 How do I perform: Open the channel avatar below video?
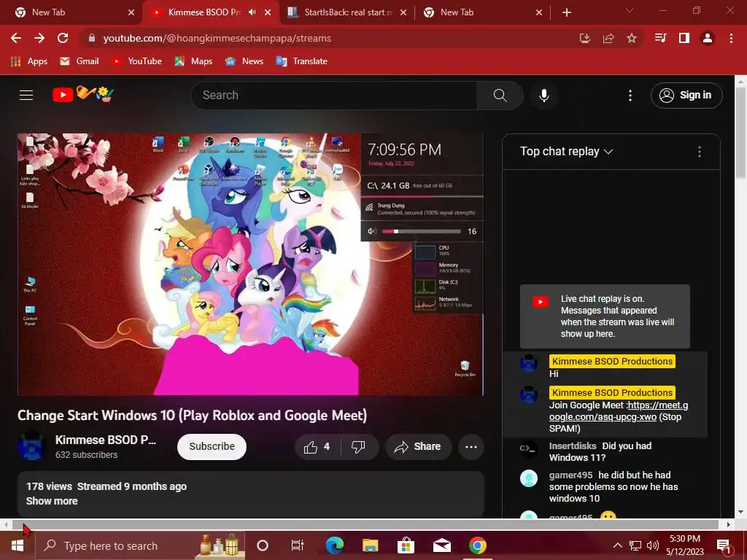click(x=31, y=447)
